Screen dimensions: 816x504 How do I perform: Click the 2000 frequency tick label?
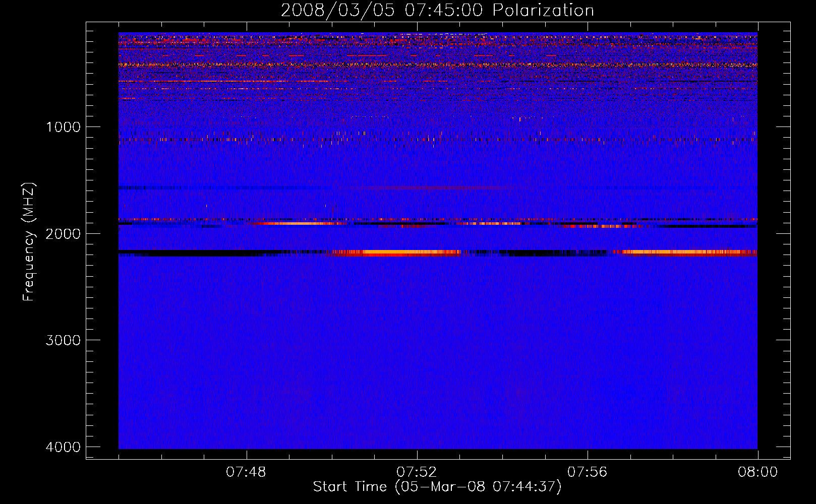click(x=63, y=233)
